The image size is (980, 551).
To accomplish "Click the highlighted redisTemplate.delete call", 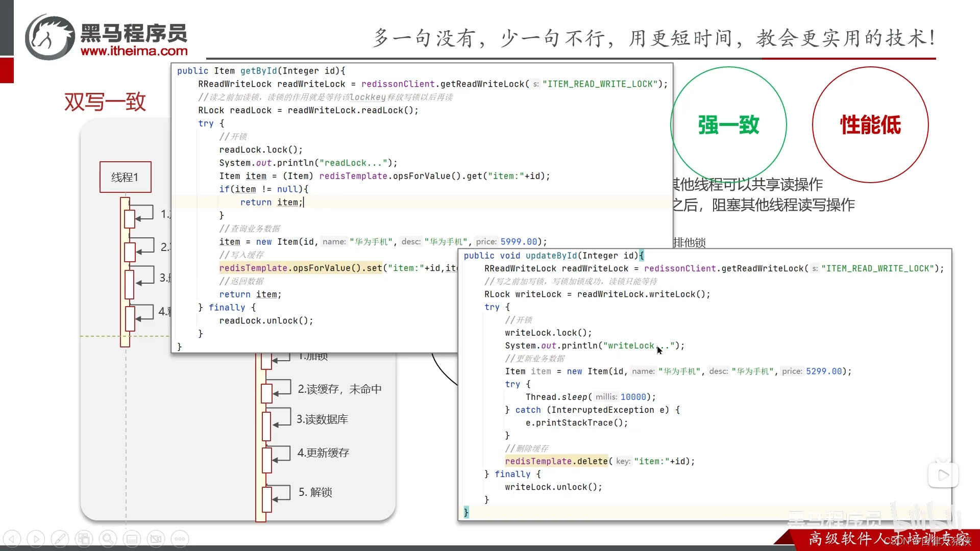I will 556,461.
